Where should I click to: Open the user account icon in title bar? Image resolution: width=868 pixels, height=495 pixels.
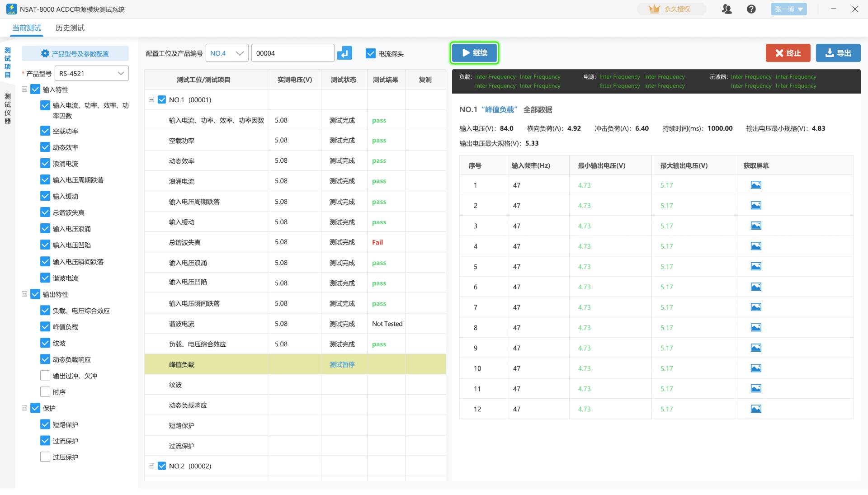726,9
